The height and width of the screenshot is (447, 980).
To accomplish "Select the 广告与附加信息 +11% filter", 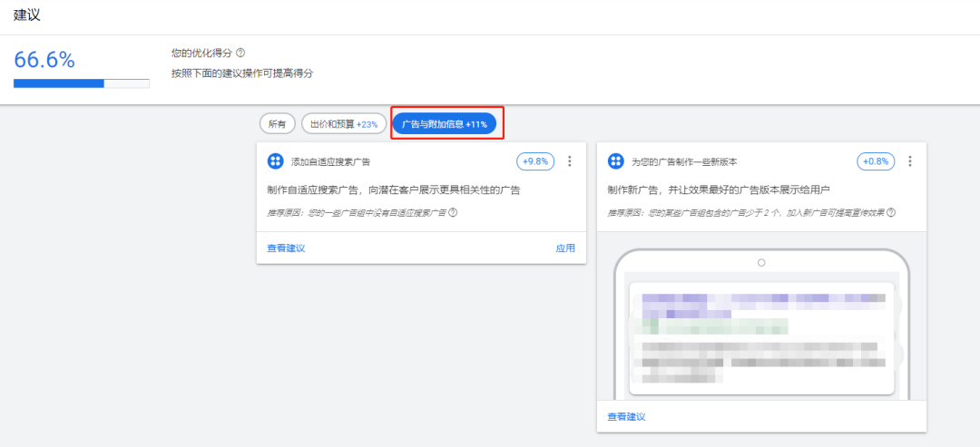I will point(445,123).
